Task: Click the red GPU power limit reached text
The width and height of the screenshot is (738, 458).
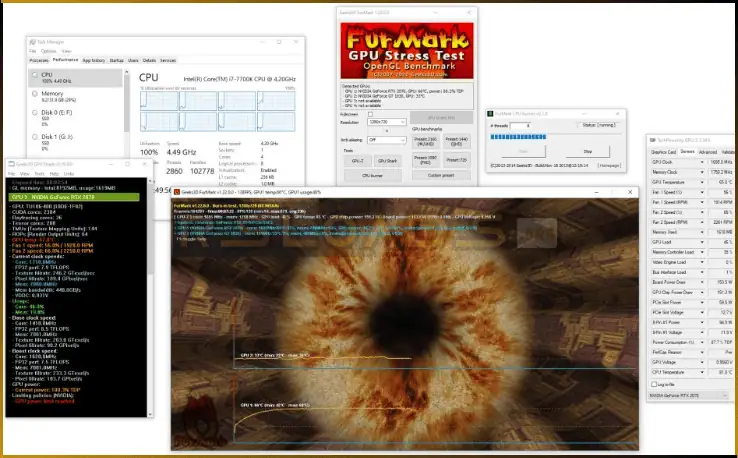Action: (44, 401)
